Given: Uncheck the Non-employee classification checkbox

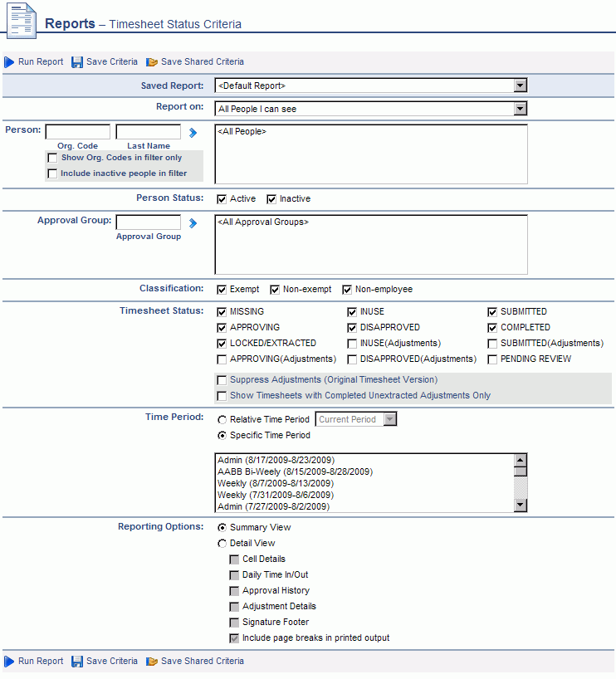Looking at the screenshot, I should [x=347, y=290].
